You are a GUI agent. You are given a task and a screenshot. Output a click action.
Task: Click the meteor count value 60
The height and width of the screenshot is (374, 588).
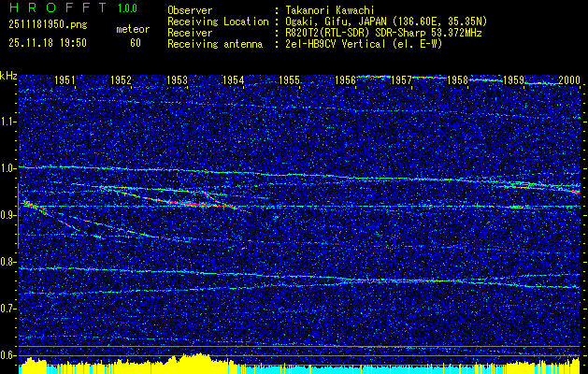(136, 43)
